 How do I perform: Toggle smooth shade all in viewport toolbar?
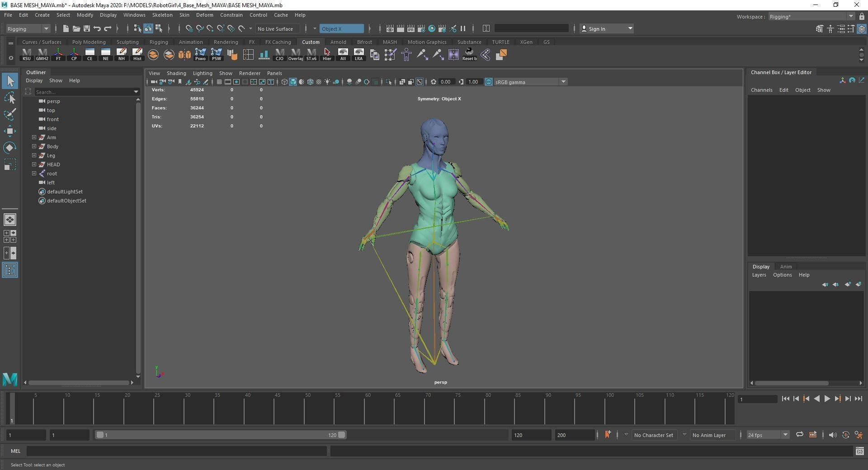tap(293, 82)
